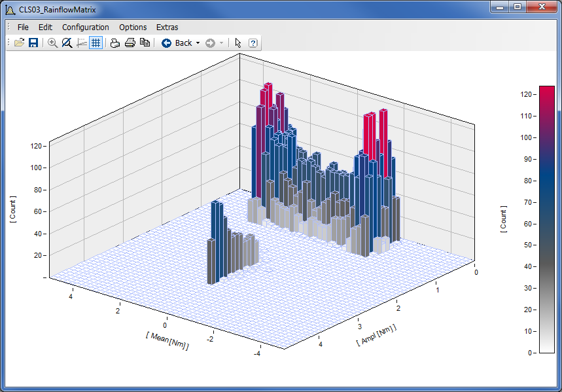Open the Configuration menu
The width and height of the screenshot is (562, 392).
click(86, 27)
